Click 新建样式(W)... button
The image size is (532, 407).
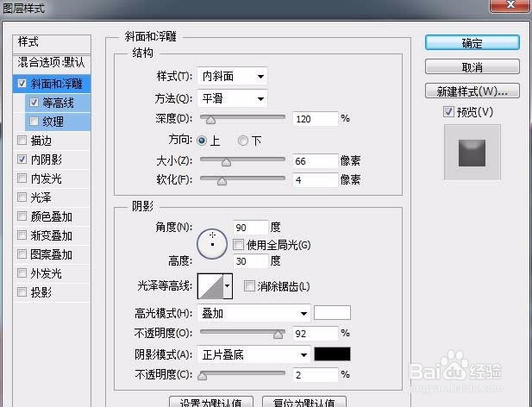[x=472, y=91]
